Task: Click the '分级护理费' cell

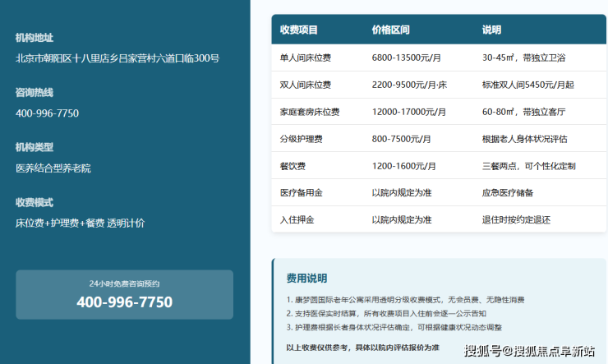Action: pos(301,139)
